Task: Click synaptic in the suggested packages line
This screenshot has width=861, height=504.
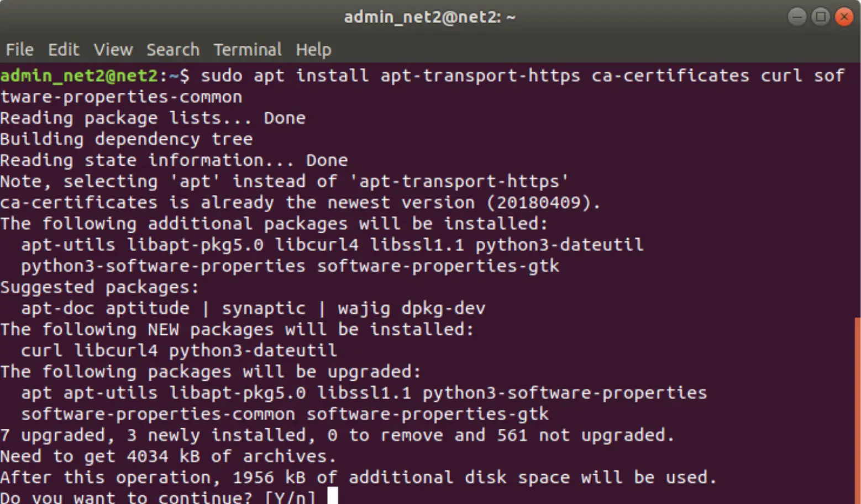Action: coord(264,308)
